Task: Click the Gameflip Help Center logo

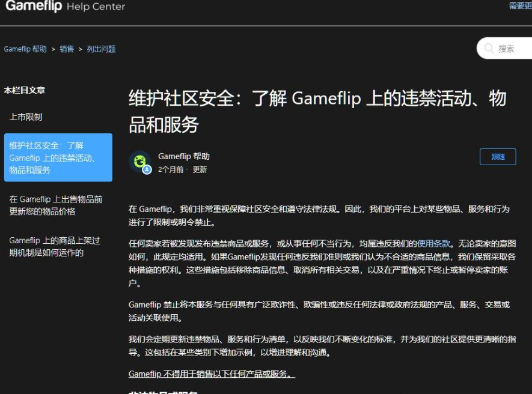Action: point(66,6)
